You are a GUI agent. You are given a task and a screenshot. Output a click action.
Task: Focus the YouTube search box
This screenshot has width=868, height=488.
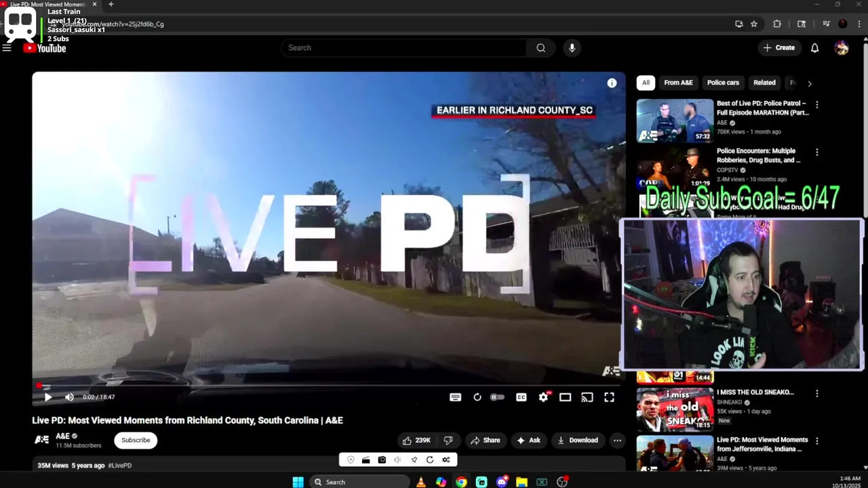pyautogui.click(x=403, y=48)
